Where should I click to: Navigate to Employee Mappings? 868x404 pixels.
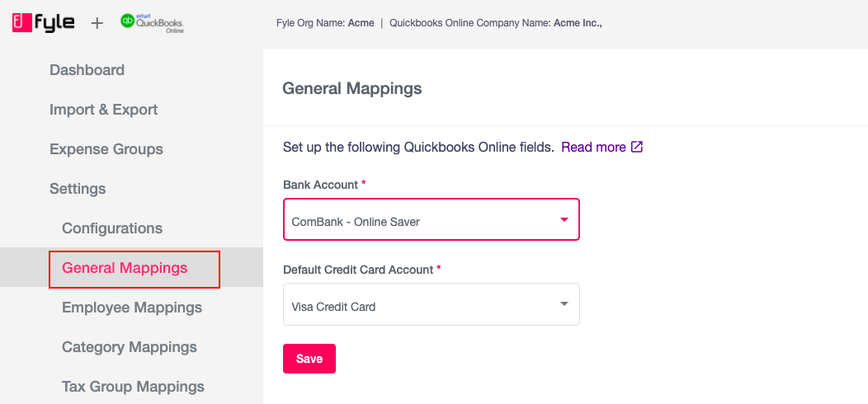coord(132,308)
